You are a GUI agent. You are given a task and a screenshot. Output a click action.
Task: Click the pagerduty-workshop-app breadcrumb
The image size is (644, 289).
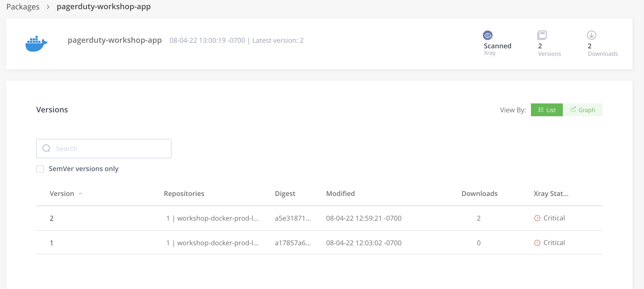pos(103,7)
